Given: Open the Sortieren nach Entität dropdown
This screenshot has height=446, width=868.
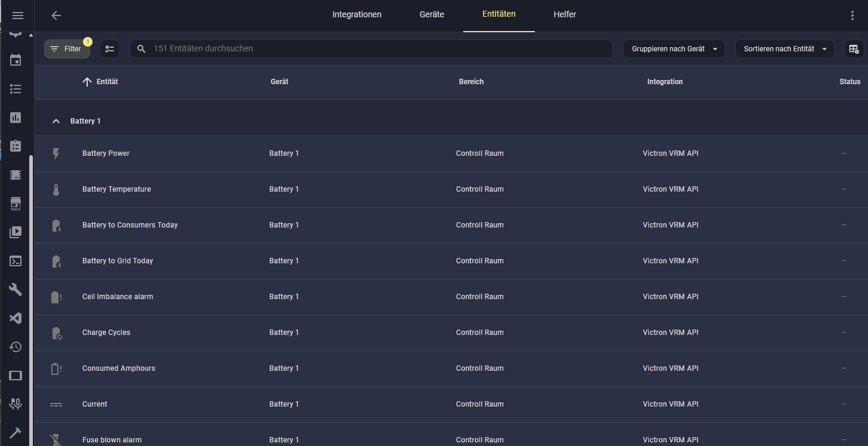Looking at the screenshot, I should click(x=784, y=49).
